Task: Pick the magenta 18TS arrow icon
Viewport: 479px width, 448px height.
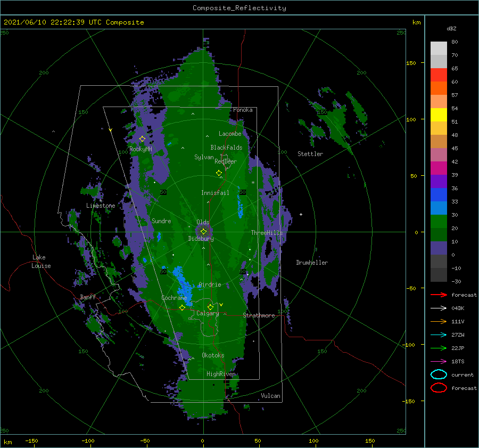Action: (439, 361)
